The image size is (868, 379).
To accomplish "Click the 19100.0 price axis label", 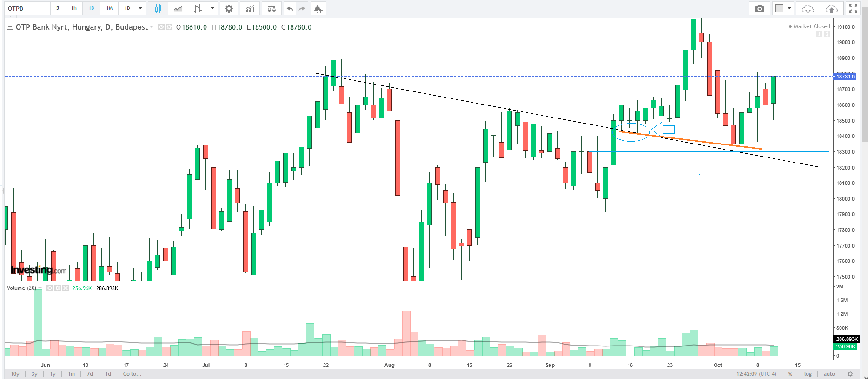I will pos(846,27).
